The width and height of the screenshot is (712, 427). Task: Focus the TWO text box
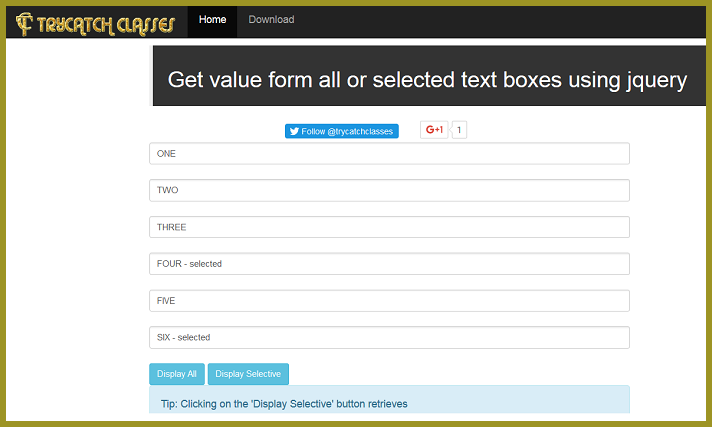pyautogui.click(x=389, y=190)
